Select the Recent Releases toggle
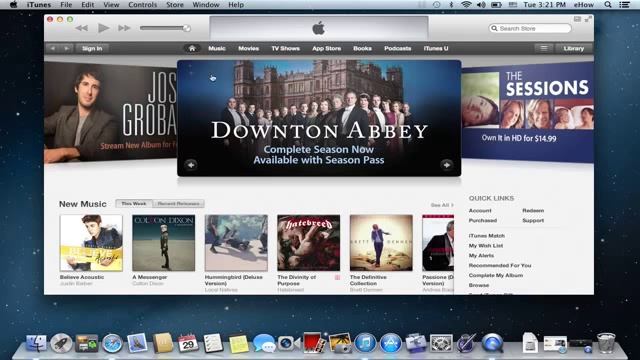640x360 pixels. 178,203
